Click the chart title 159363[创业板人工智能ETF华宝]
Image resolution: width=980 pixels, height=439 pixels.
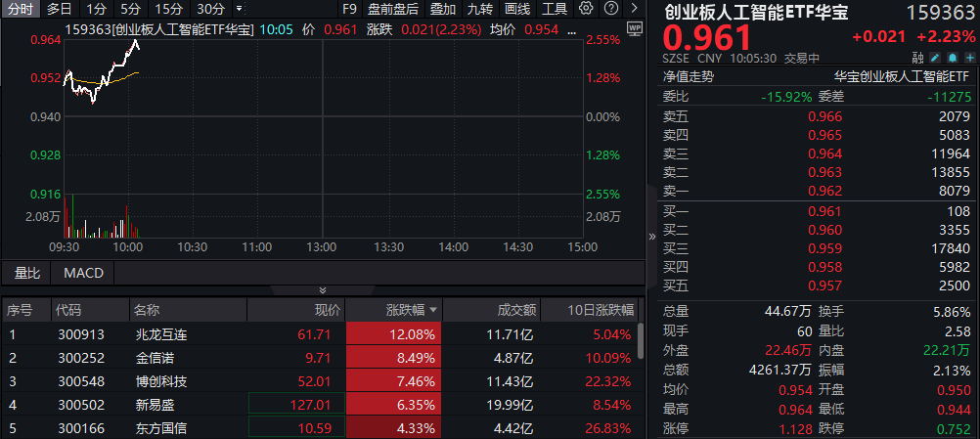[159, 29]
